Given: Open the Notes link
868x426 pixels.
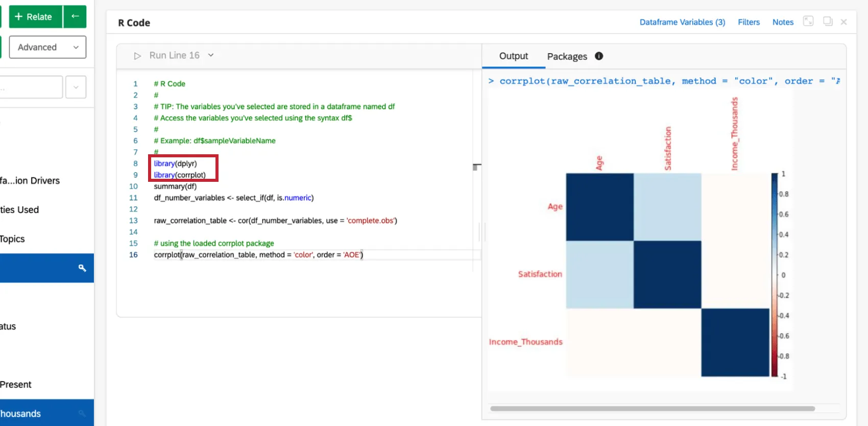Looking at the screenshot, I should [x=783, y=22].
